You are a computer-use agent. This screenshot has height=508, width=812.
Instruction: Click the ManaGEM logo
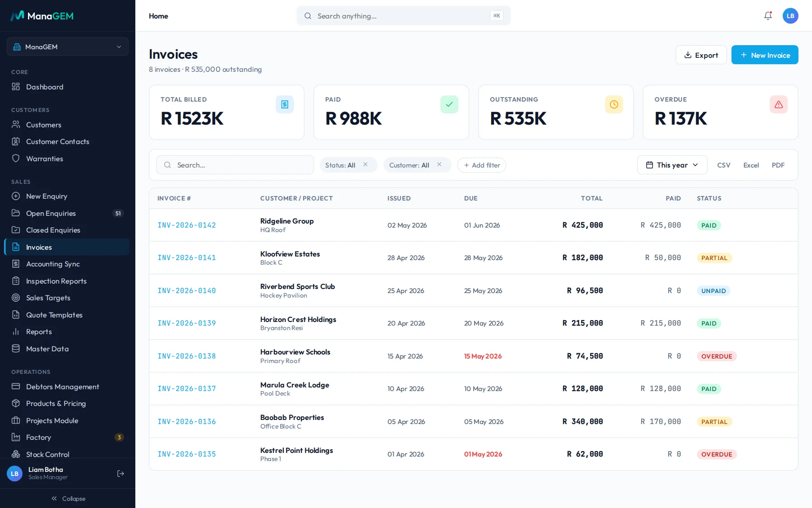(x=42, y=16)
